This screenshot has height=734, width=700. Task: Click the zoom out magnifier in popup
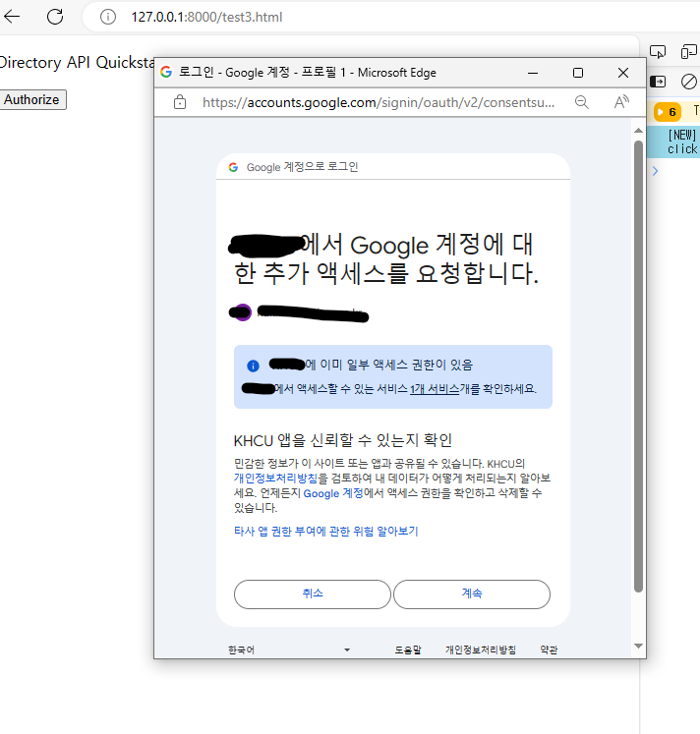582,102
